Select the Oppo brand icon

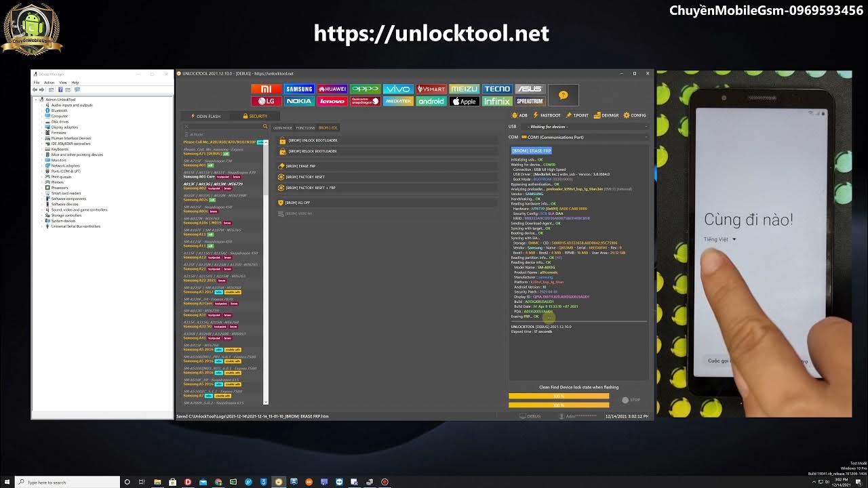(365, 89)
